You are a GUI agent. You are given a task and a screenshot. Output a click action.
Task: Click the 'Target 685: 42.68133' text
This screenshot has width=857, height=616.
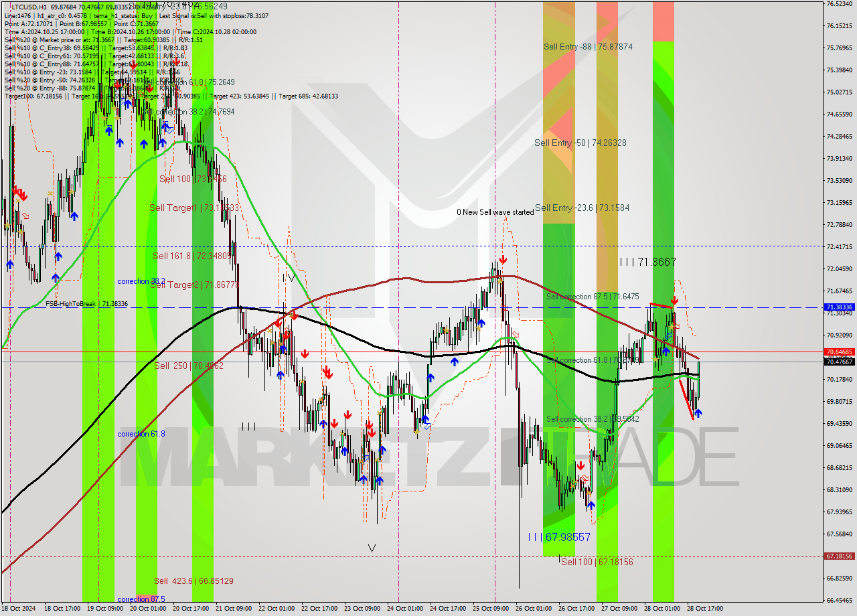click(309, 96)
